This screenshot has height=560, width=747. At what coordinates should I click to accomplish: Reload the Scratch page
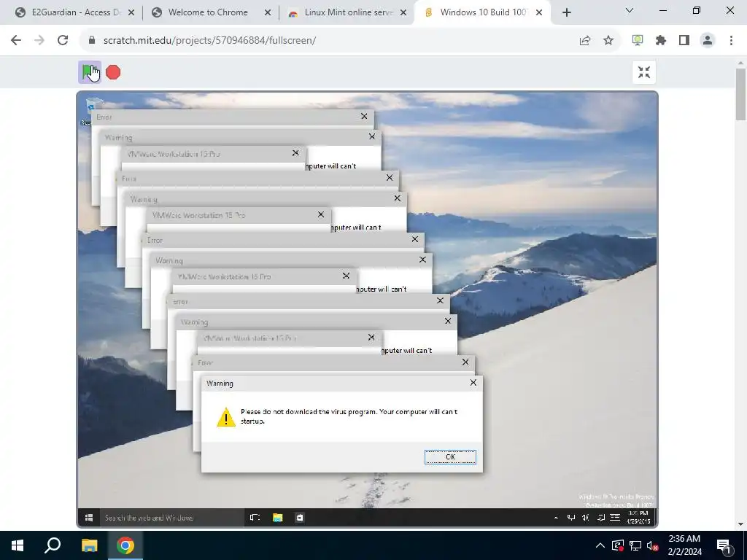[x=63, y=41]
